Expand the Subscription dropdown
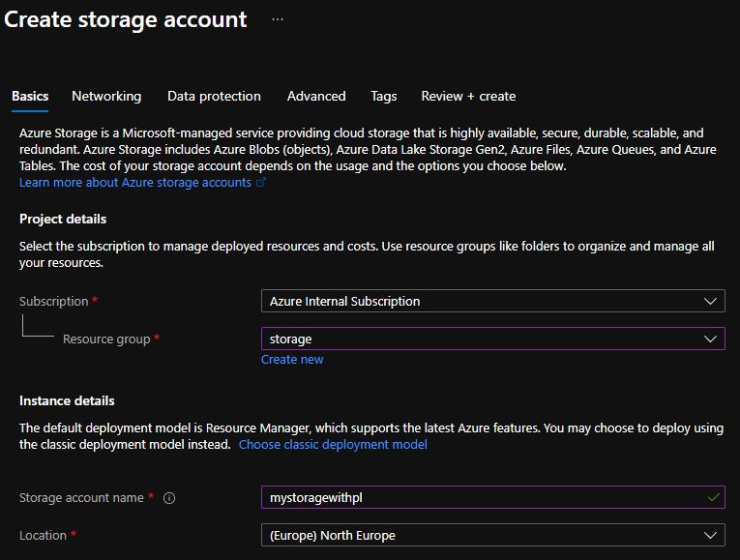The image size is (740, 560). click(492, 301)
